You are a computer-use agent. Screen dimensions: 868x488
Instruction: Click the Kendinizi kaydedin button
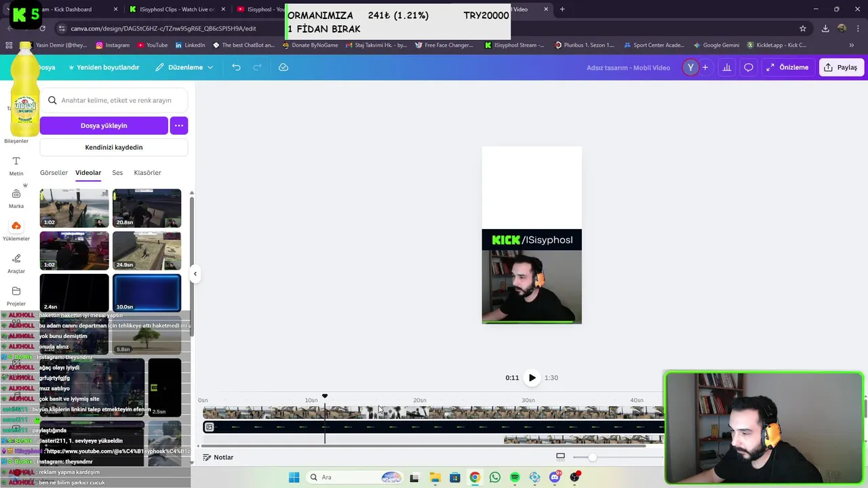coord(114,147)
